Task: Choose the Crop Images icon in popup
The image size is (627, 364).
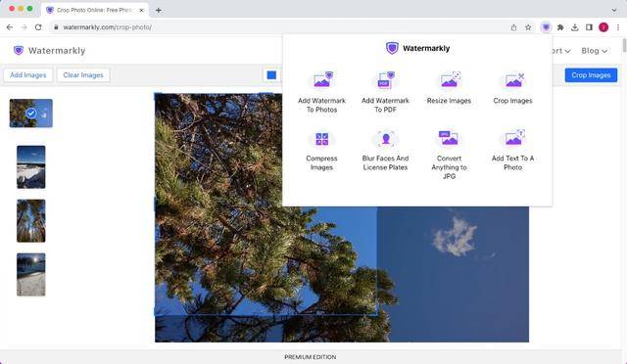Action: click(x=513, y=80)
